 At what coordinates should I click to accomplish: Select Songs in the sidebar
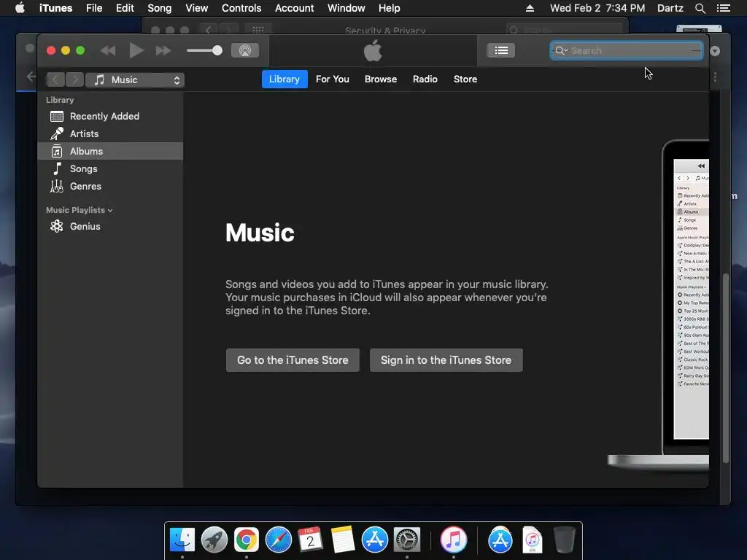[110, 168]
